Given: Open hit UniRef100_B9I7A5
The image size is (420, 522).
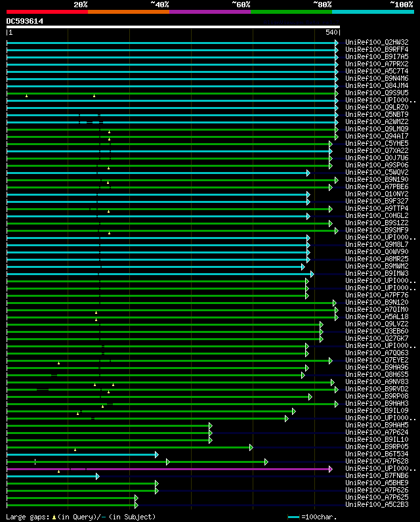Looking at the screenshot, I should coord(377,57).
